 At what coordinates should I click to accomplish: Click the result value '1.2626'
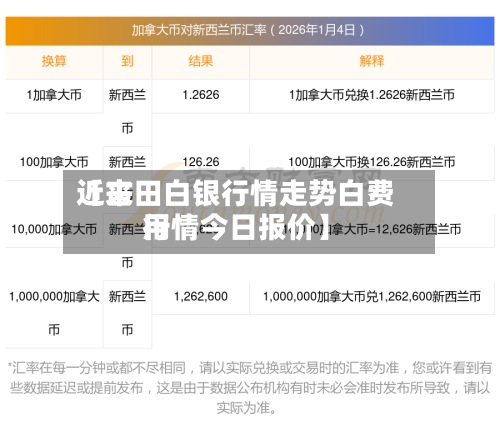[201, 95]
